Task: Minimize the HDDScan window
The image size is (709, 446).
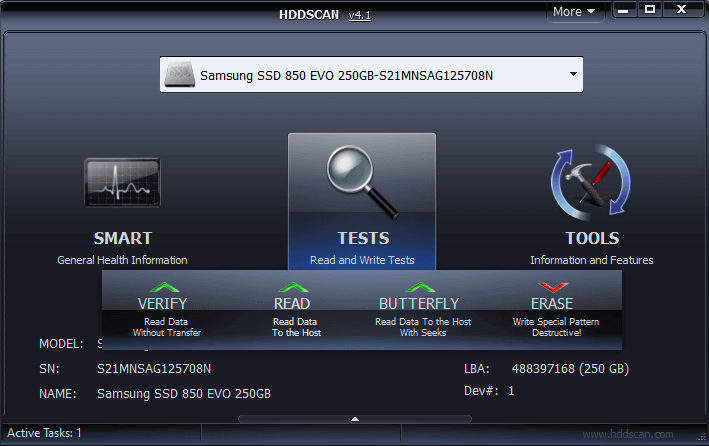Action: 624,9
